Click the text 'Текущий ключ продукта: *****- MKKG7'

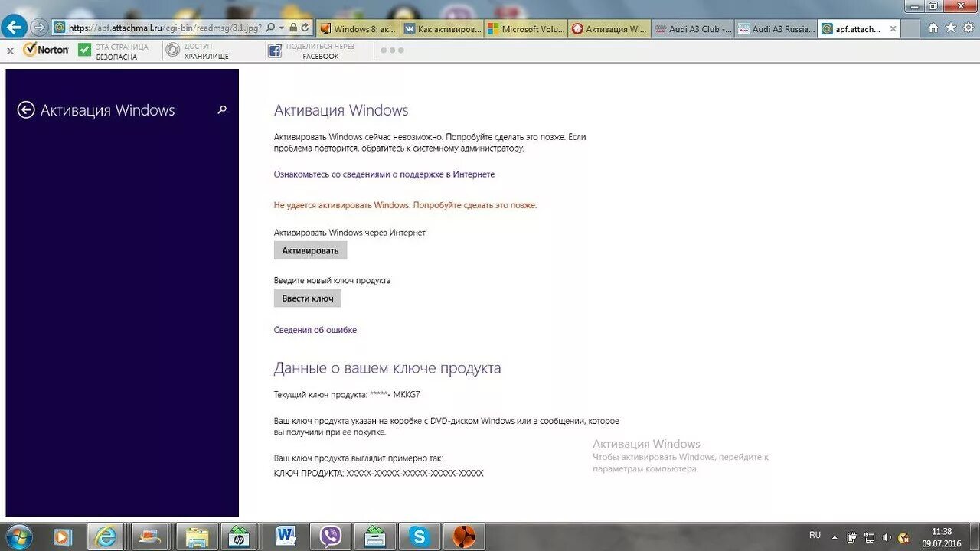347,395
